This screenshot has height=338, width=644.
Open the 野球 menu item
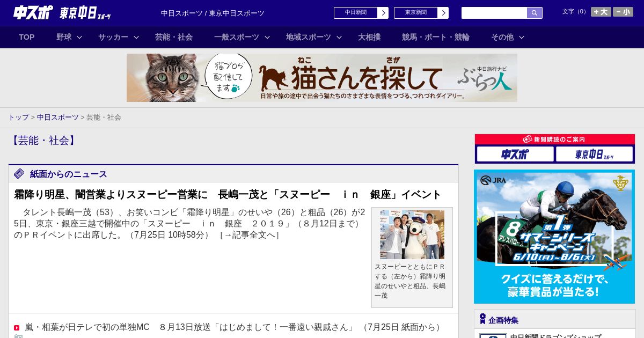tap(64, 37)
